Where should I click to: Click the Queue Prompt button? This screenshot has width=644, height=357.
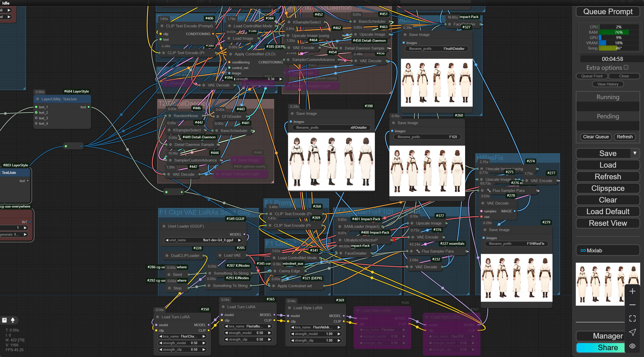(608, 12)
